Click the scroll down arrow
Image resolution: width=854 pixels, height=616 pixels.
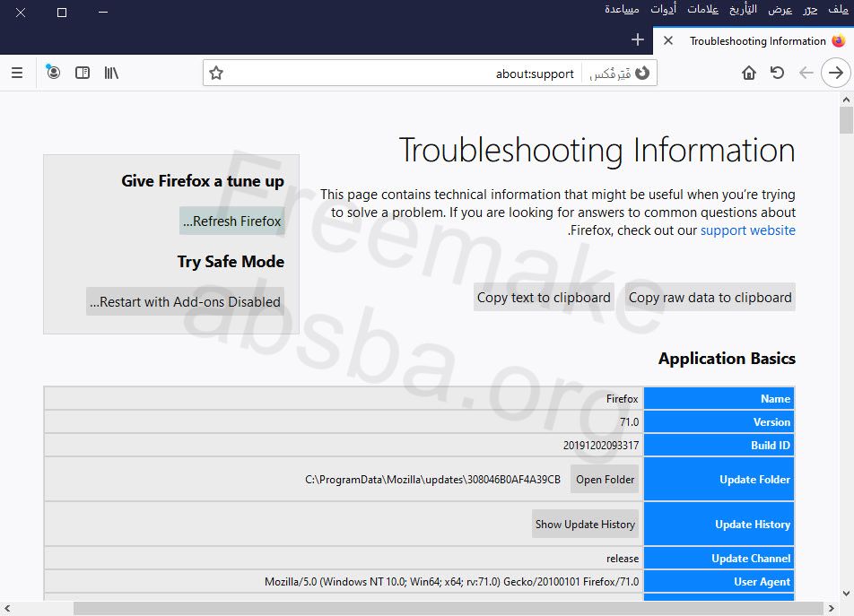click(x=846, y=594)
